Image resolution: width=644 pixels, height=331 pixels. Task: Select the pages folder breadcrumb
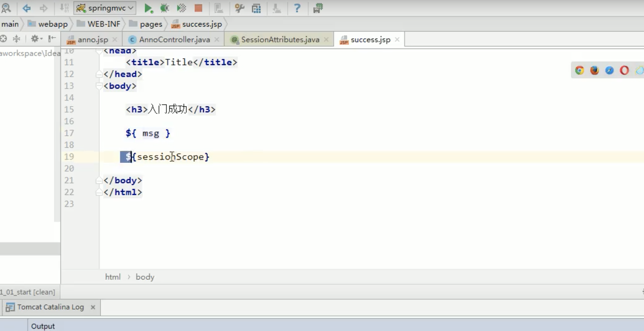coord(146,24)
